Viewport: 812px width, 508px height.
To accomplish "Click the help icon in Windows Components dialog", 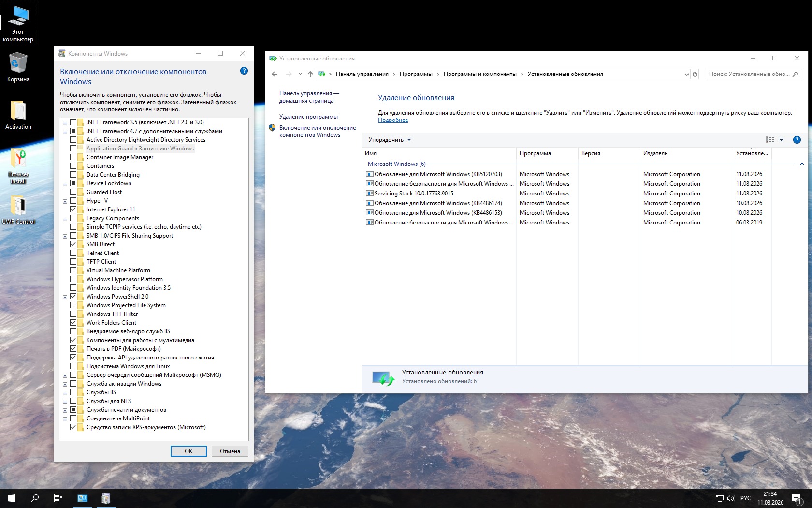I will [x=244, y=71].
